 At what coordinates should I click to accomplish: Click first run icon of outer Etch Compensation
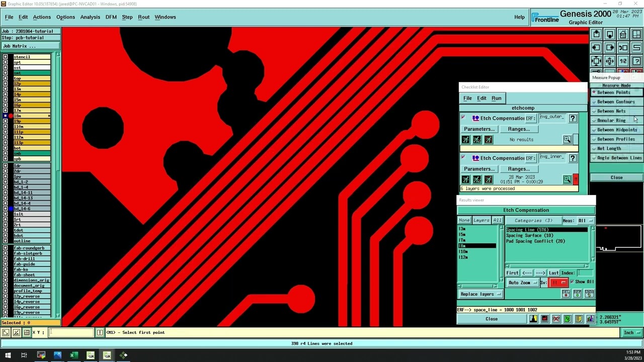pos(465,140)
